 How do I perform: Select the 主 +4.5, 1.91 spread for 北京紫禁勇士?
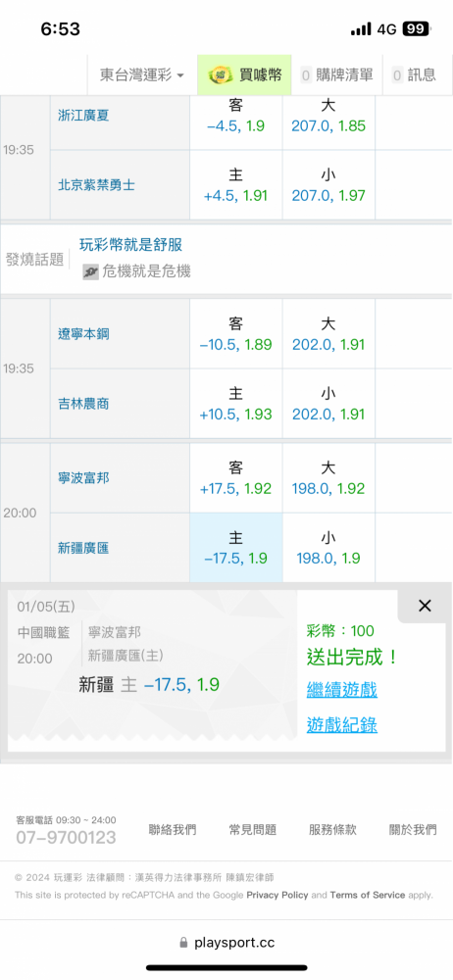pyautogui.click(x=236, y=185)
